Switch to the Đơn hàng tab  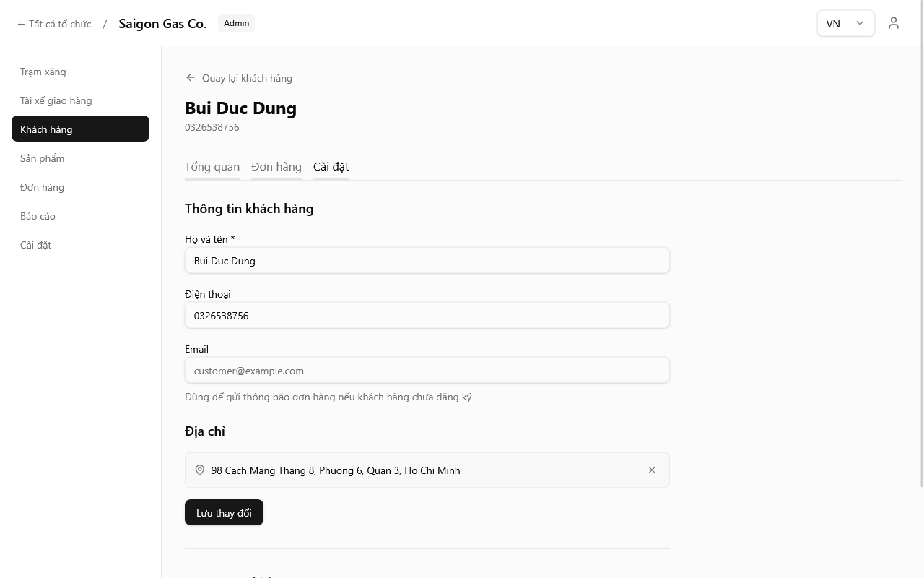(276, 167)
